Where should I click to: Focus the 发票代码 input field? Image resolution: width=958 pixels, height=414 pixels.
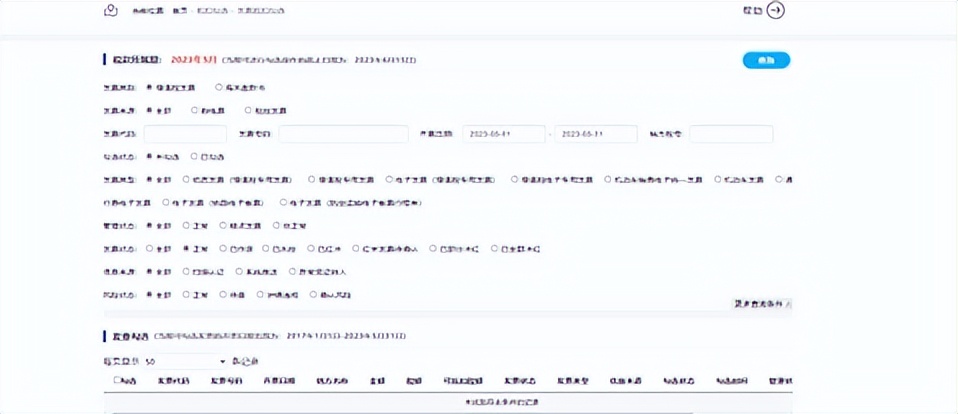185,134
